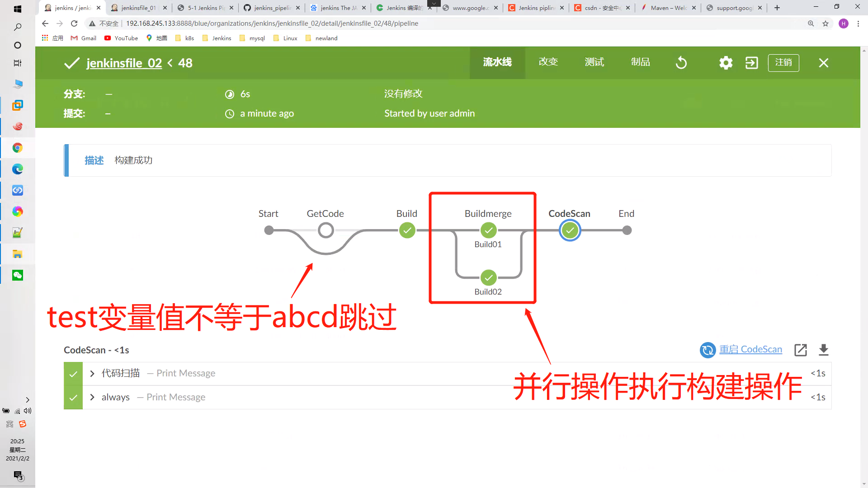
Task: Open the VirtualBox taskbar icon
Action: click(x=18, y=105)
